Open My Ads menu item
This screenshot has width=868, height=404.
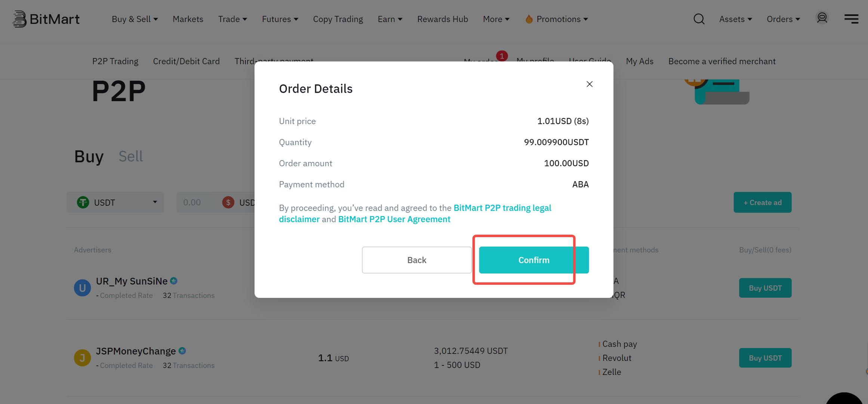click(640, 61)
